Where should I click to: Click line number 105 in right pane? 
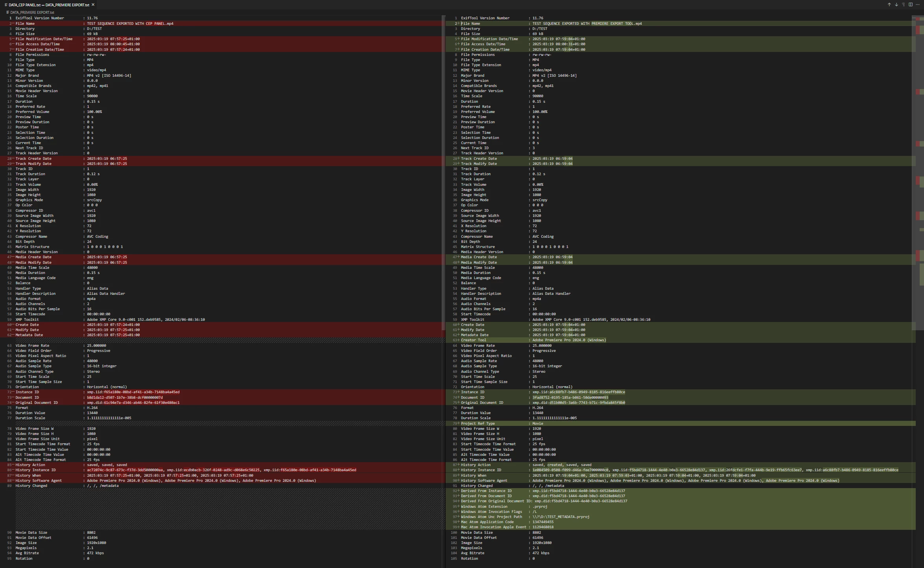coord(454,559)
